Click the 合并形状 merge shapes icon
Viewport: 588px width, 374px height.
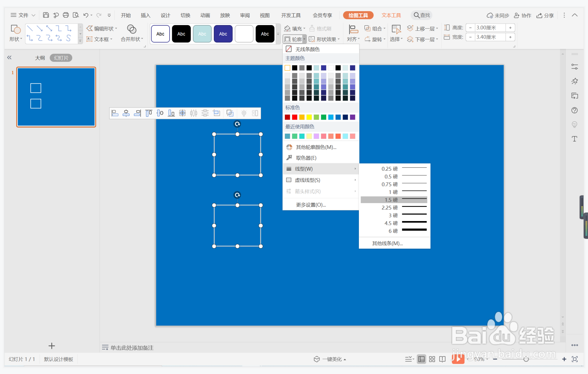click(x=132, y=29)
